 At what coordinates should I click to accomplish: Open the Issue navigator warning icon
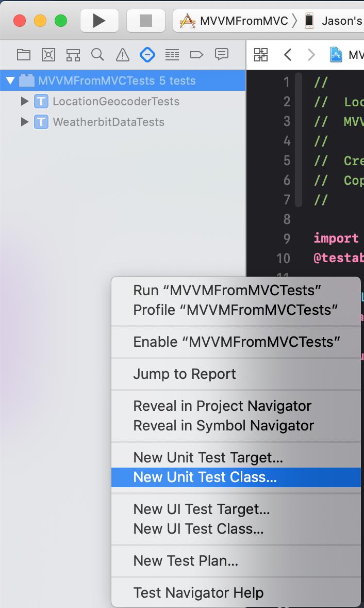(x=122, y=55)
